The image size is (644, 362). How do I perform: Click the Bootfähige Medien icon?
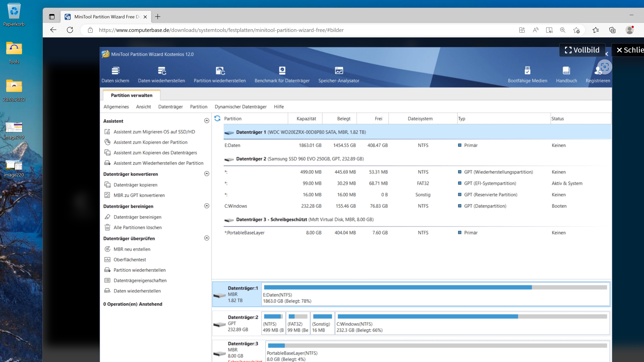[x=527, y=71]
